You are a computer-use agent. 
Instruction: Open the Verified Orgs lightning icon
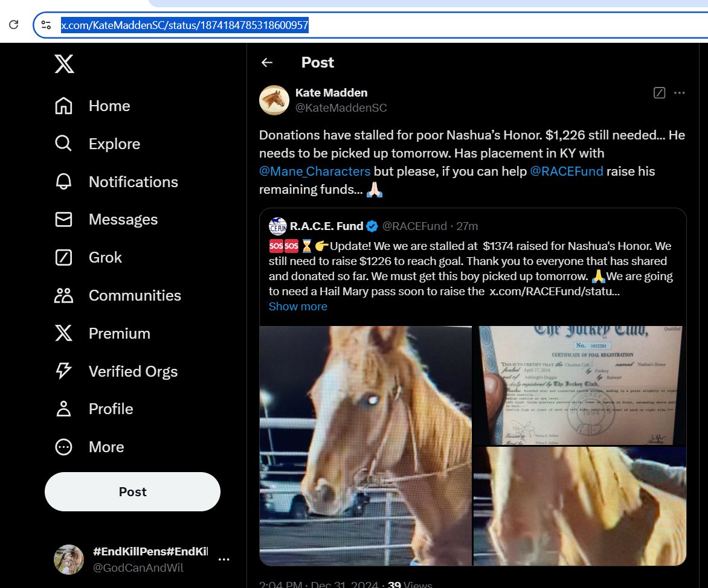pos(63,371)
